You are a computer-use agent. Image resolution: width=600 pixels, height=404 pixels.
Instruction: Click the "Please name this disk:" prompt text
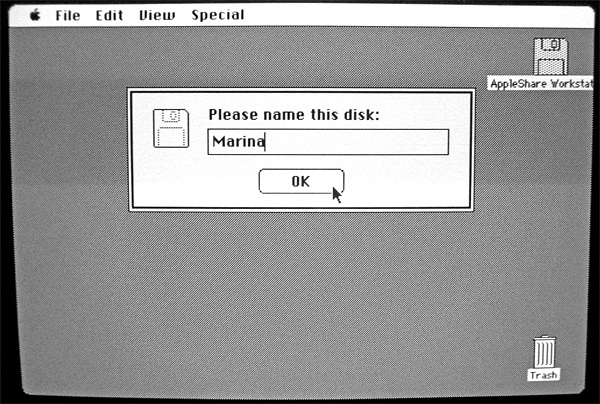(x=294, y=114)
